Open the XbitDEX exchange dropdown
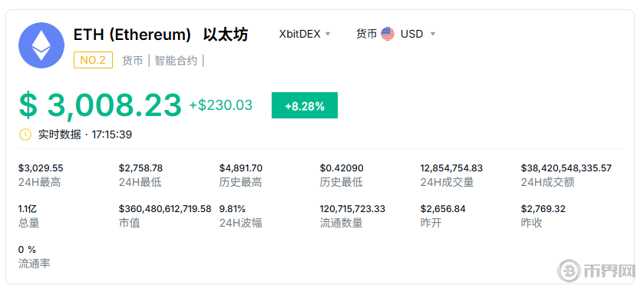 point(305,34)
